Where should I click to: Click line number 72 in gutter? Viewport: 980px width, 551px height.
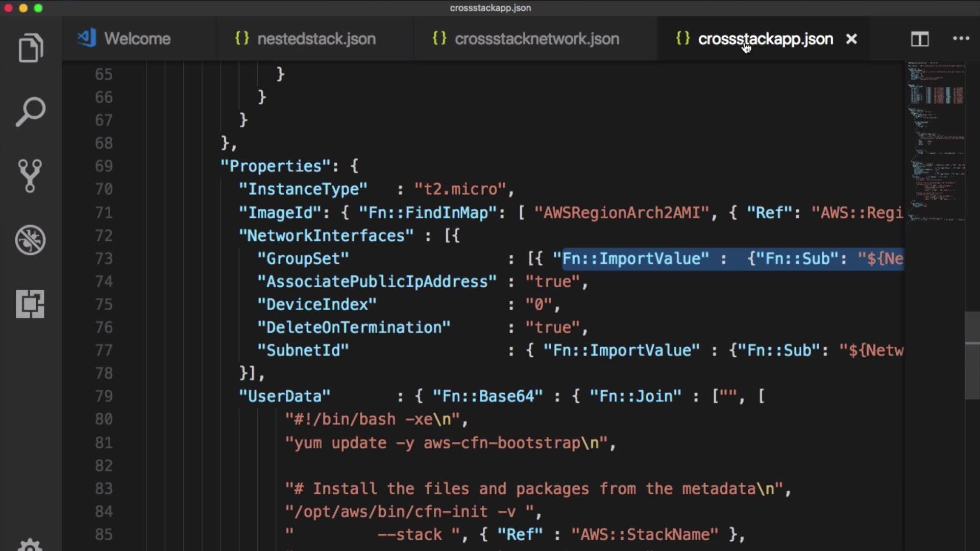click(104, 236)
